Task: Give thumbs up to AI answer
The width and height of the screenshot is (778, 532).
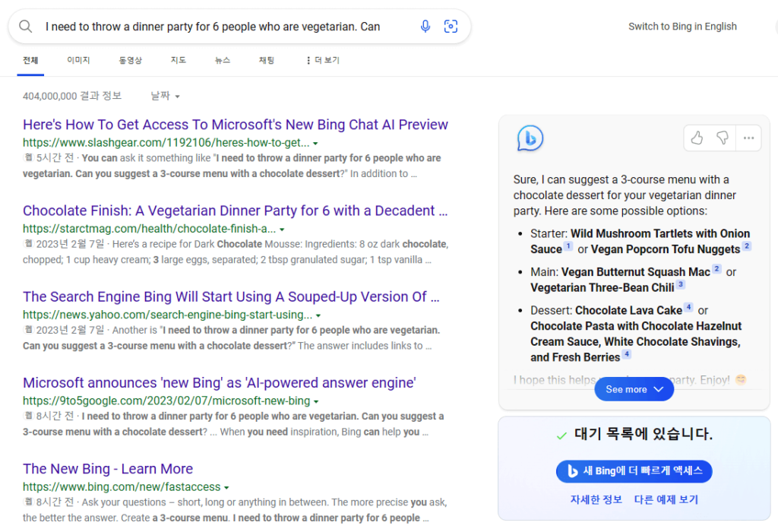Action: [x=697, y=138]
